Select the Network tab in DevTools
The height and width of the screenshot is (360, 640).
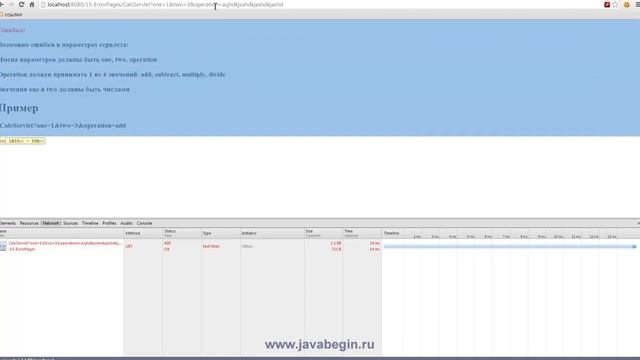(x=51, y=223)
